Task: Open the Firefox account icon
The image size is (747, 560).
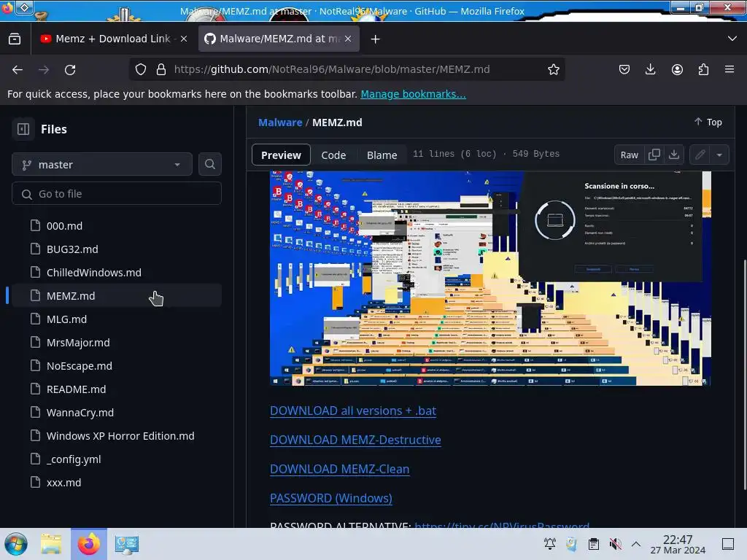Action: pos(677,69)
